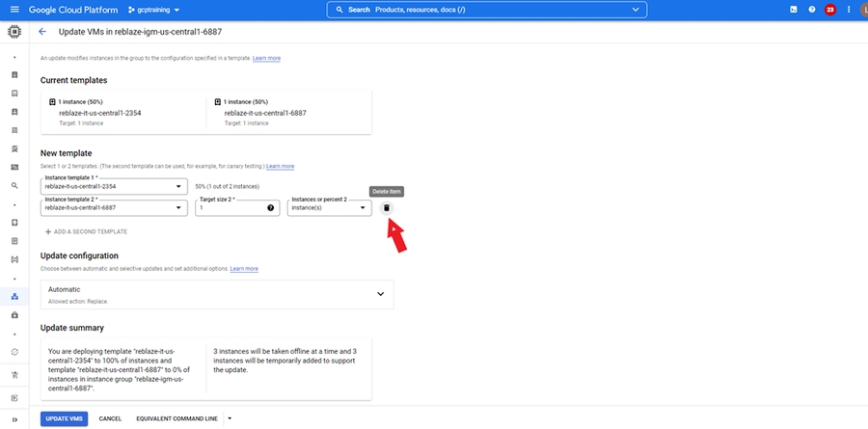Click the Update VMs button

click(65, 418)
